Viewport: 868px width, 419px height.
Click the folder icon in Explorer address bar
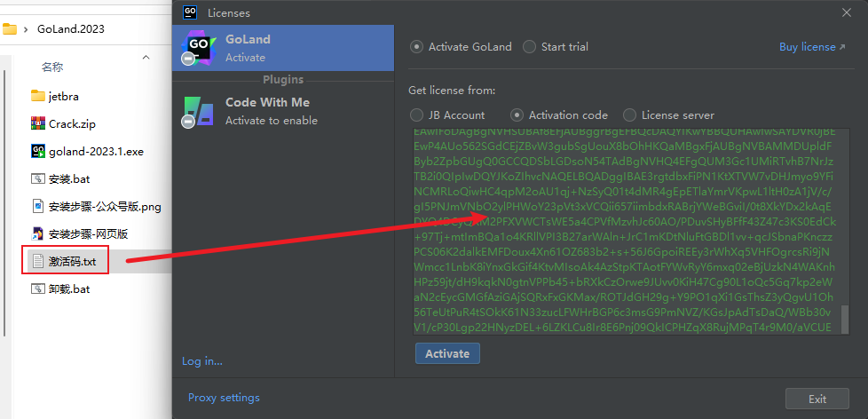point(9,28)
